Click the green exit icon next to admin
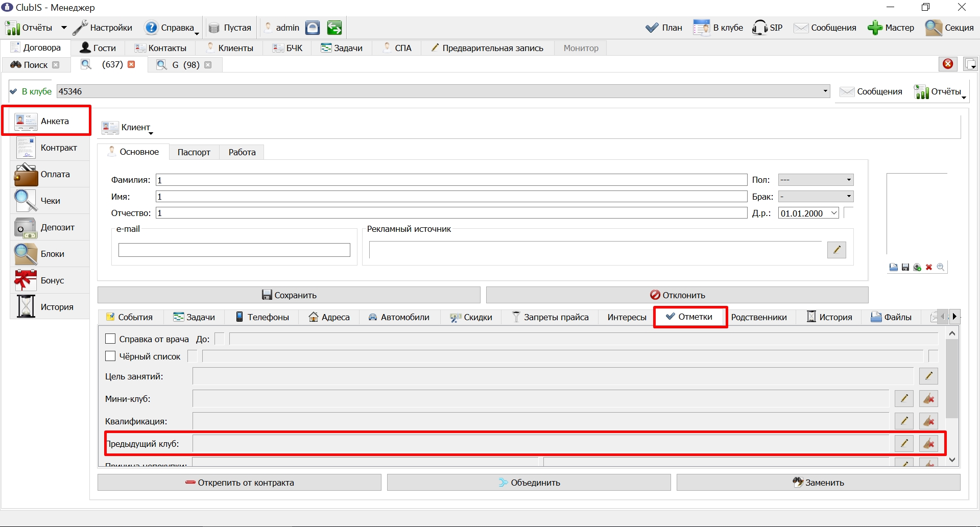This screenshot has height=527, width=980. point(334,28)
